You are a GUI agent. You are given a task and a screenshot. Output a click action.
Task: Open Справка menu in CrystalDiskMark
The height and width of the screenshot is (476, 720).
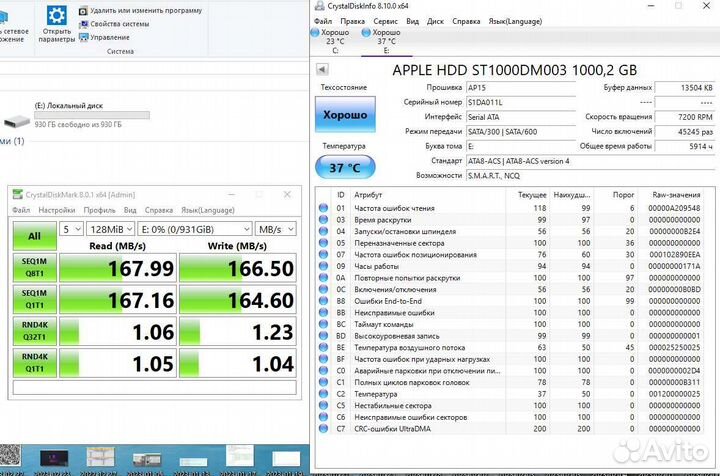[x=158, y=210]
